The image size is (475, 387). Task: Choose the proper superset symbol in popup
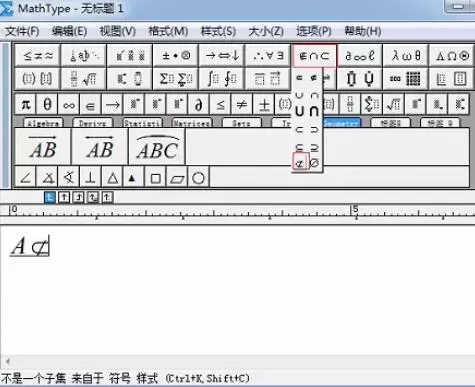[314, 130]
